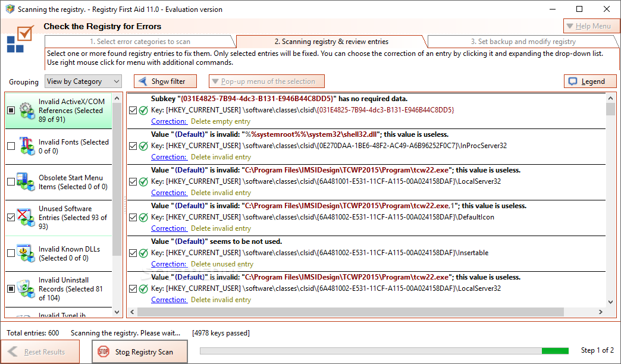
Task: Uncheck the Insertable entry checkbox
Action: pos(133,253)
